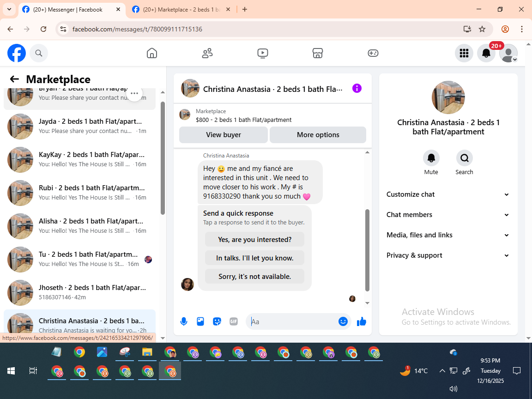Select Christina Anastasia conversation in list
This screenshot has width=532, height=399.
(79, 321)
